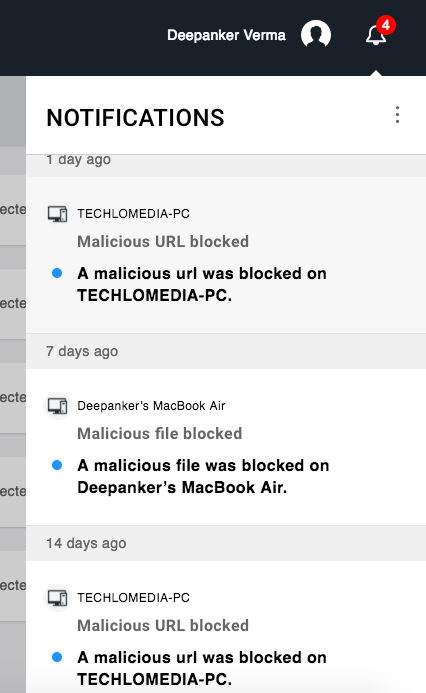Mark the 1 day ago notification blue dot read

tap(57, 273)
